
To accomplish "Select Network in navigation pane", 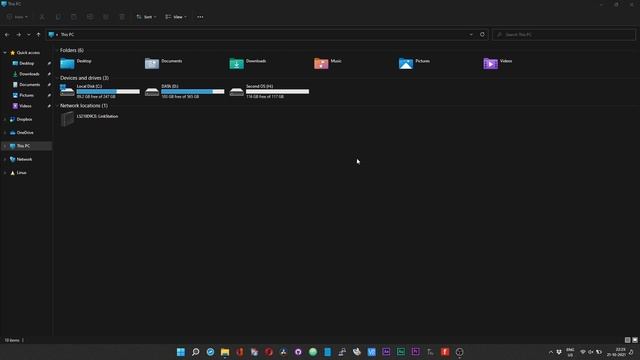I will click(x=24, y=160).
